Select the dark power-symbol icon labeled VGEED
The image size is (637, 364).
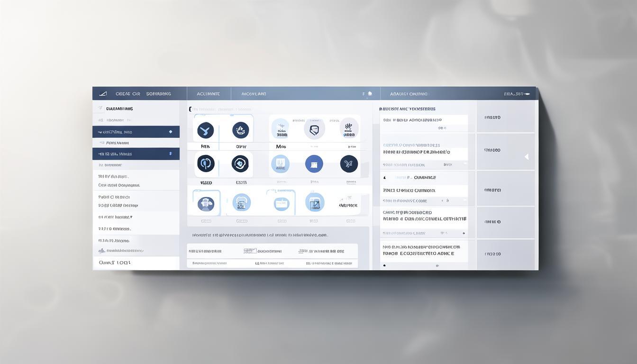pyautogui.click(x=206, y=164)
